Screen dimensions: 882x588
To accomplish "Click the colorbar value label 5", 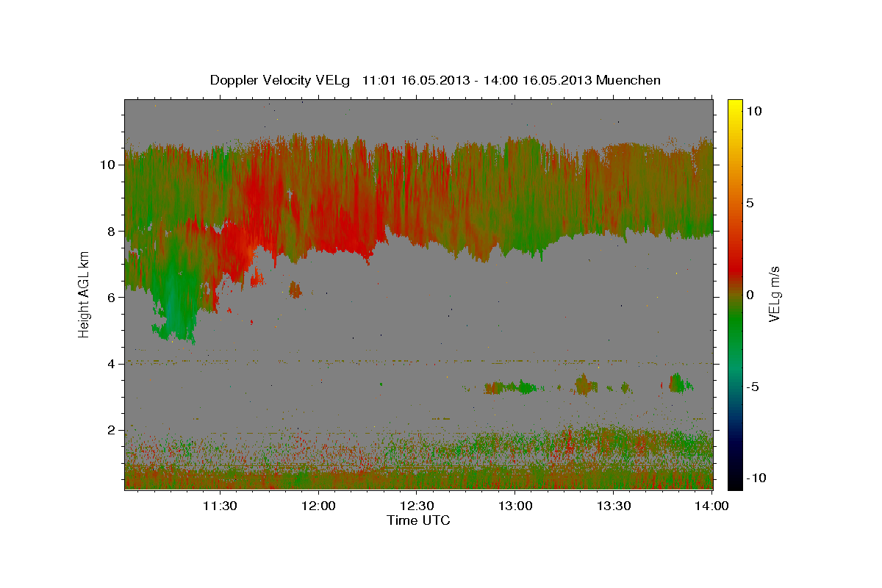I will click(x=751, y=203).
